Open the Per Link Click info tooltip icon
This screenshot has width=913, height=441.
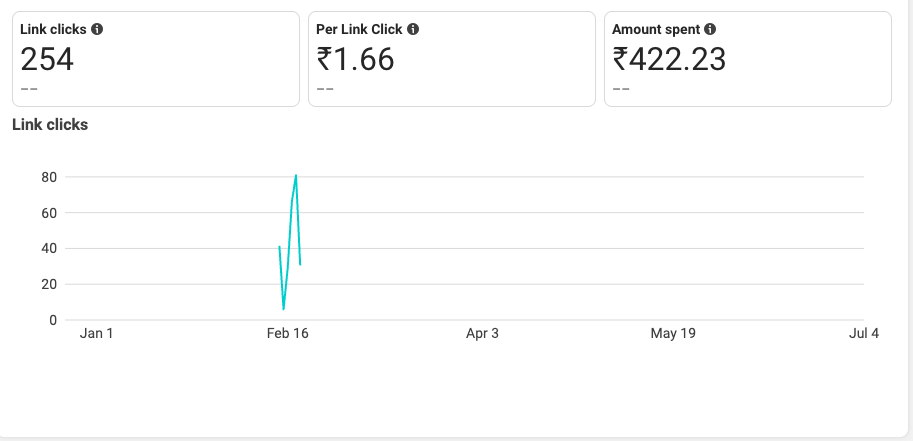413,29
